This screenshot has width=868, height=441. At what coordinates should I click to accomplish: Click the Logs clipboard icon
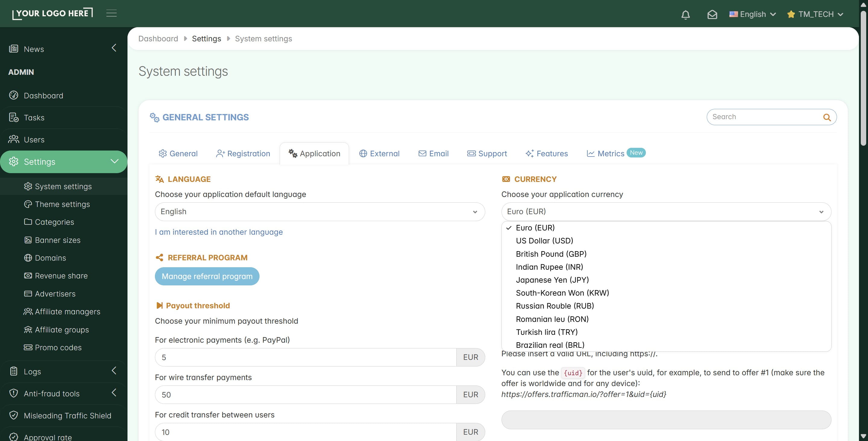[x=14, y=371]
